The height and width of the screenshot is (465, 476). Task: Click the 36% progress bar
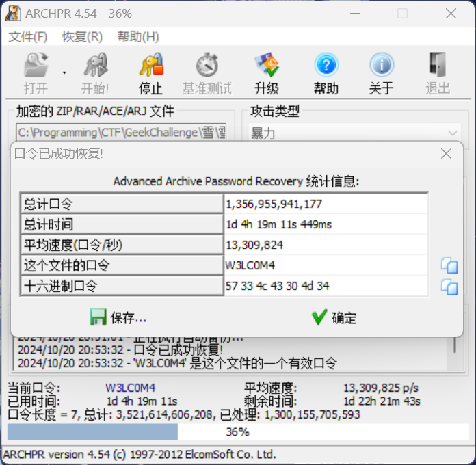238,431
